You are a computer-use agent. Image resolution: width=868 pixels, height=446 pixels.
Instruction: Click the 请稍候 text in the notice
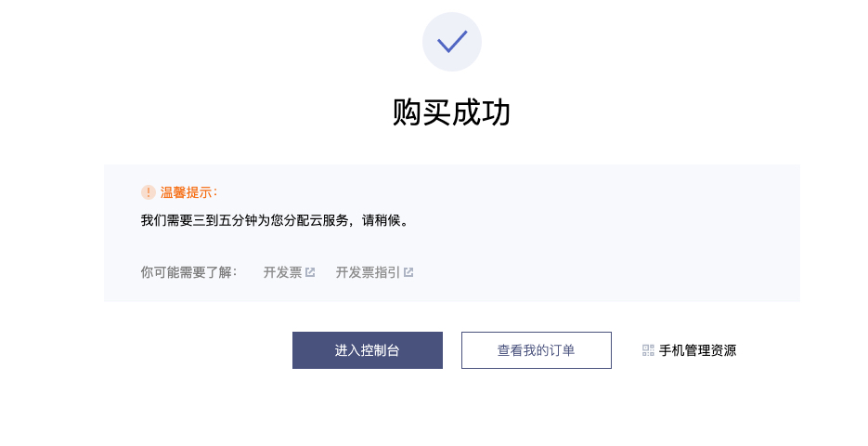(x=381, y=220)
